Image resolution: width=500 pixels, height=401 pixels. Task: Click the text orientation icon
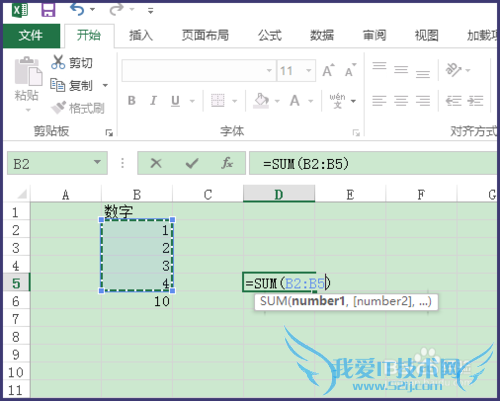(454, 70)
